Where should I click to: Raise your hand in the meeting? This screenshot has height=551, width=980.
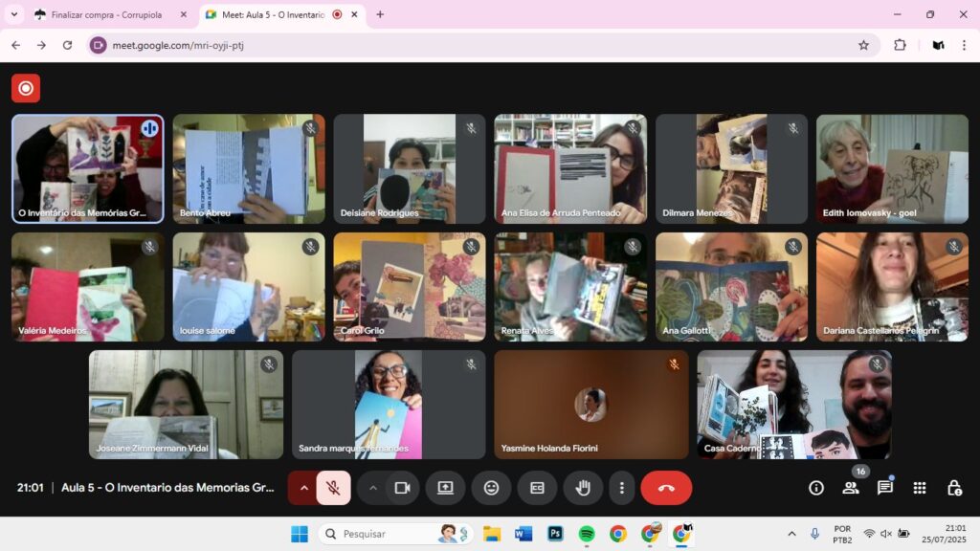coord(583,488)
